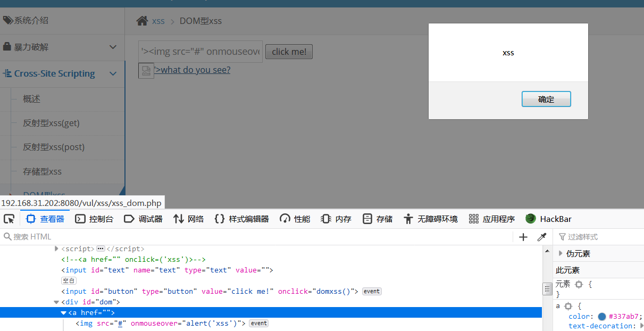
Task: Collapse the Cross-Site Scripting menu
Action: coord(62,73)
